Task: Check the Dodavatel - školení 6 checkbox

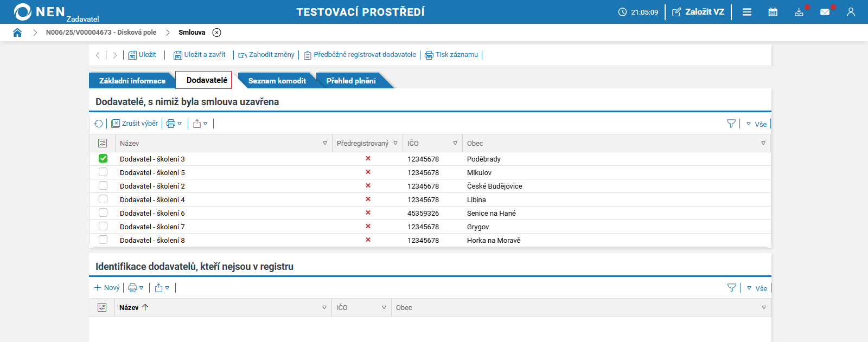Action: pyautogui.click(x=103, y=212)
